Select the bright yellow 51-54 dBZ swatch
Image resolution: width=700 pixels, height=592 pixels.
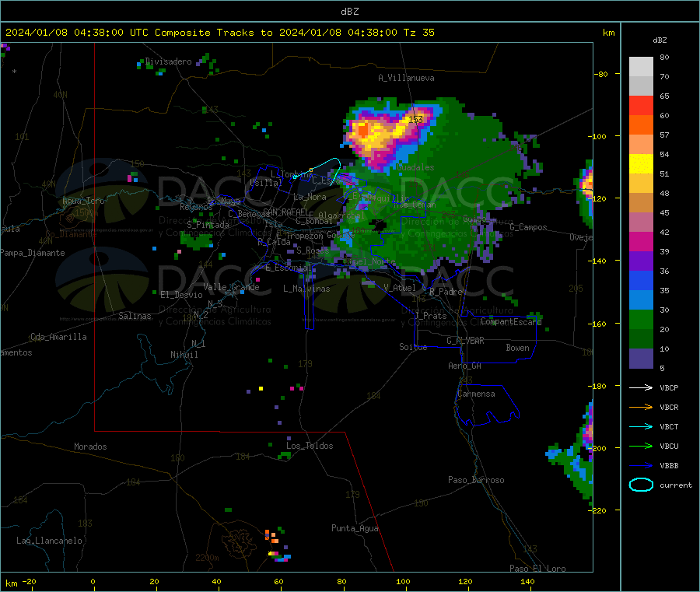point(641,164)
